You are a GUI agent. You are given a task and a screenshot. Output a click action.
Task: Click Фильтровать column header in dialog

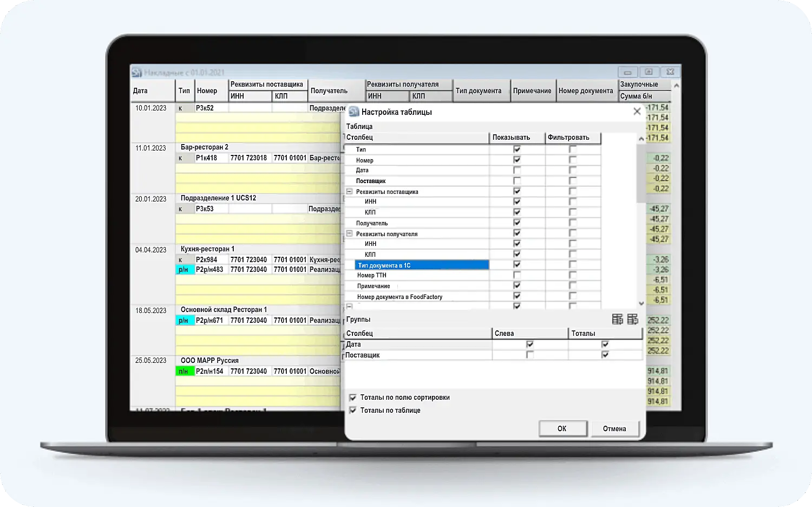coord(573,138)
